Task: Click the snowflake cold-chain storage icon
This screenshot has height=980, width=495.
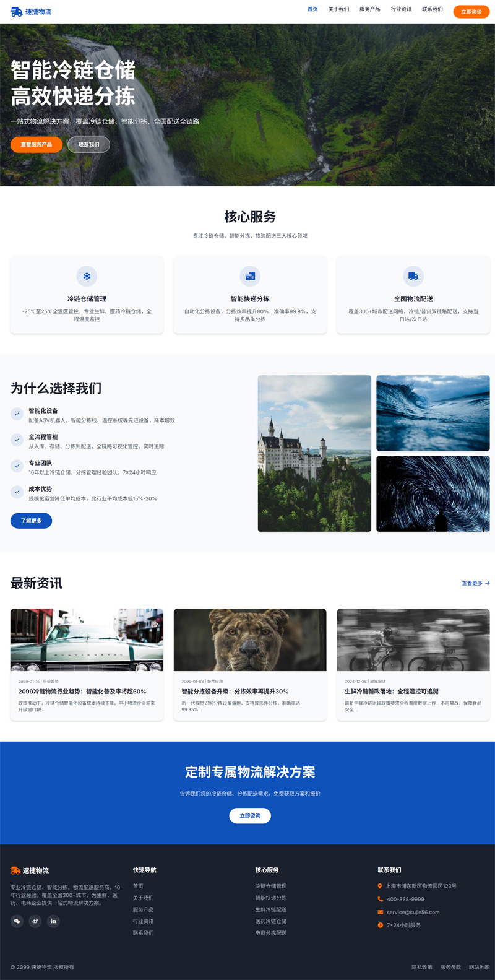Action: click(87, 276)
